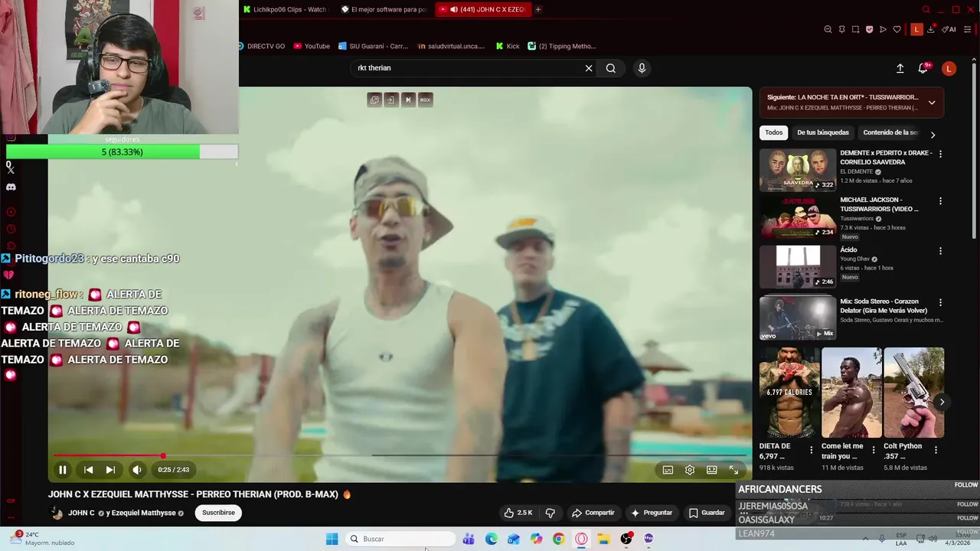Pause the video with the player control

63,470
